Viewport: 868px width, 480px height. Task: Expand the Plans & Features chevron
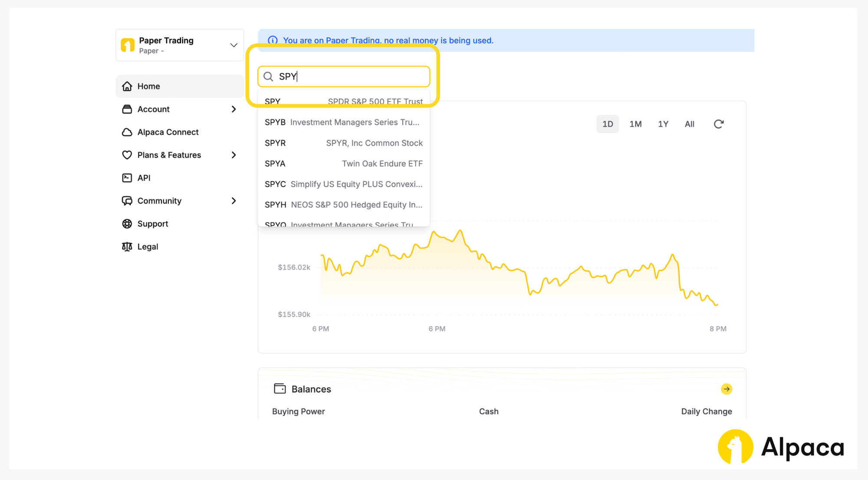pyautogui.click(x=233, y=155)
